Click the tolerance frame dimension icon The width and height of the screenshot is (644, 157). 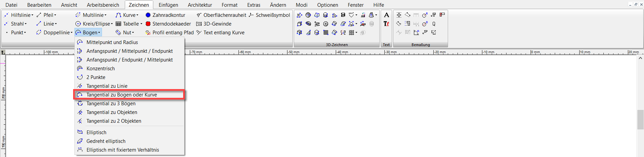(x=442, y=15)
